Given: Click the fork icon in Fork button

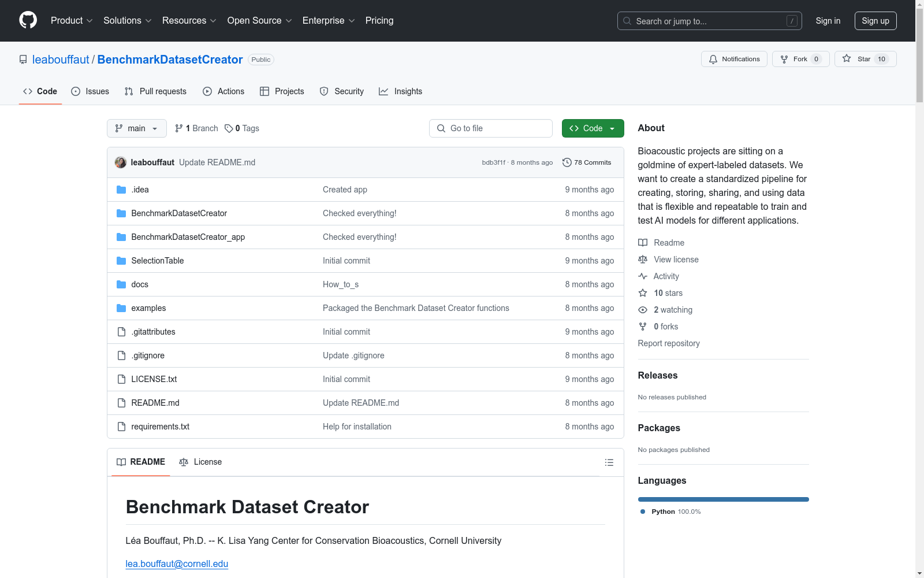Looking at the screenshot, I should [784, 59].
